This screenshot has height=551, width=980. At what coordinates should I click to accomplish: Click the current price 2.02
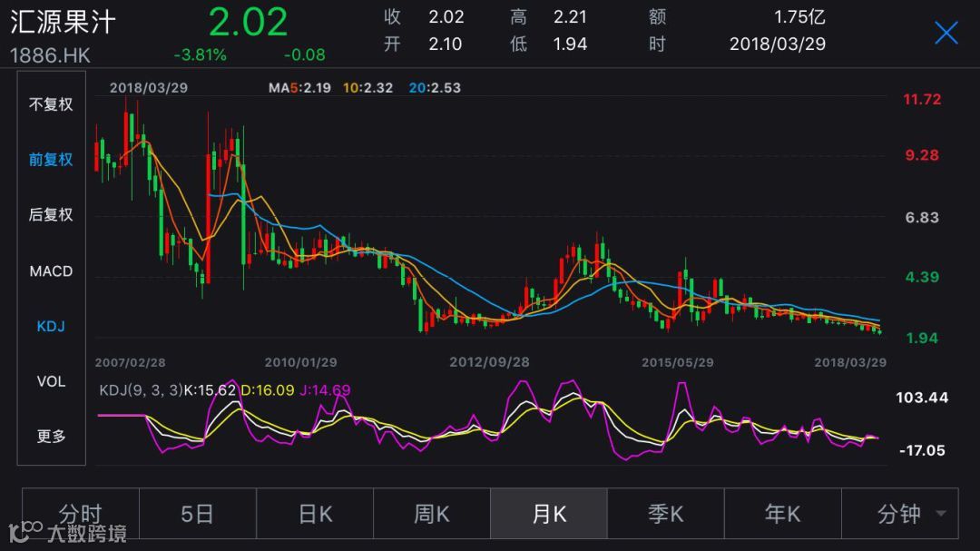point(248,22)
